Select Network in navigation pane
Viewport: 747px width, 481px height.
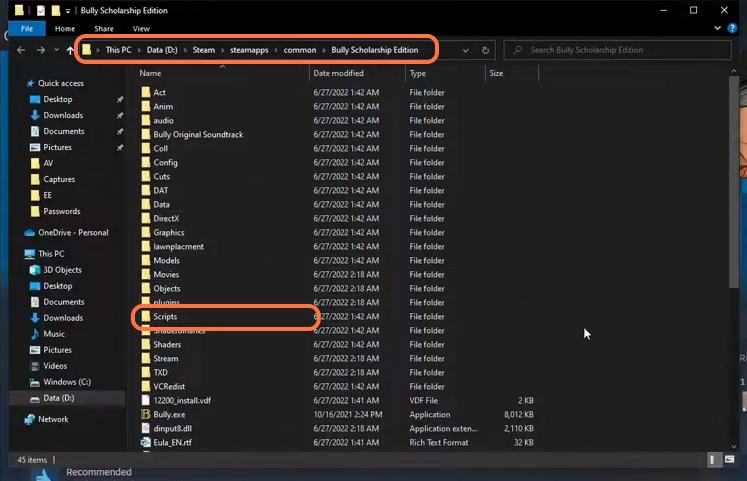click(x=53, y=419)
